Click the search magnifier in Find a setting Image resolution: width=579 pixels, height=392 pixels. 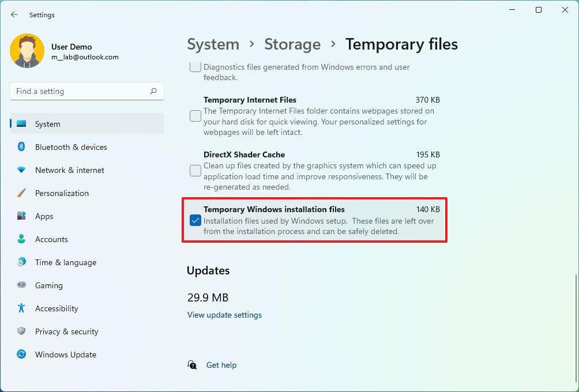pyautogui.click(x=155, y=91)
